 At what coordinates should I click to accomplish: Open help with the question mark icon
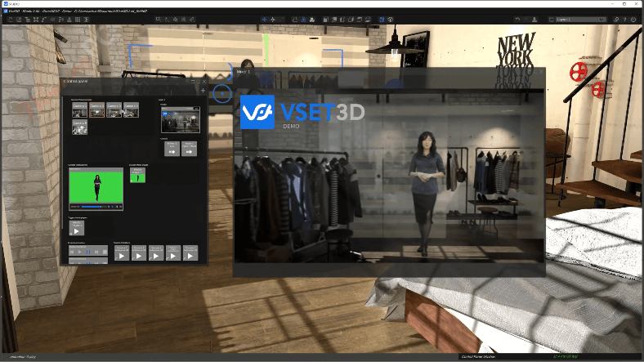tap(624, 20)
